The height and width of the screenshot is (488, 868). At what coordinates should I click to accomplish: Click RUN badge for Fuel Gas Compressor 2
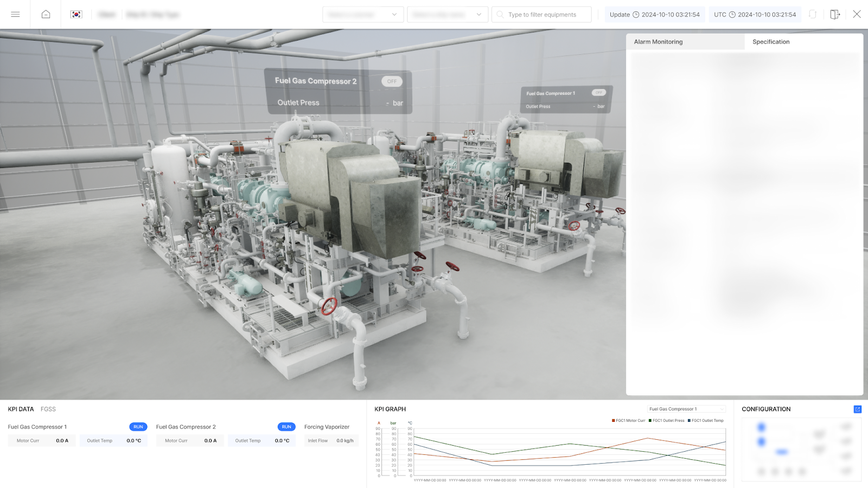[286, 427]
